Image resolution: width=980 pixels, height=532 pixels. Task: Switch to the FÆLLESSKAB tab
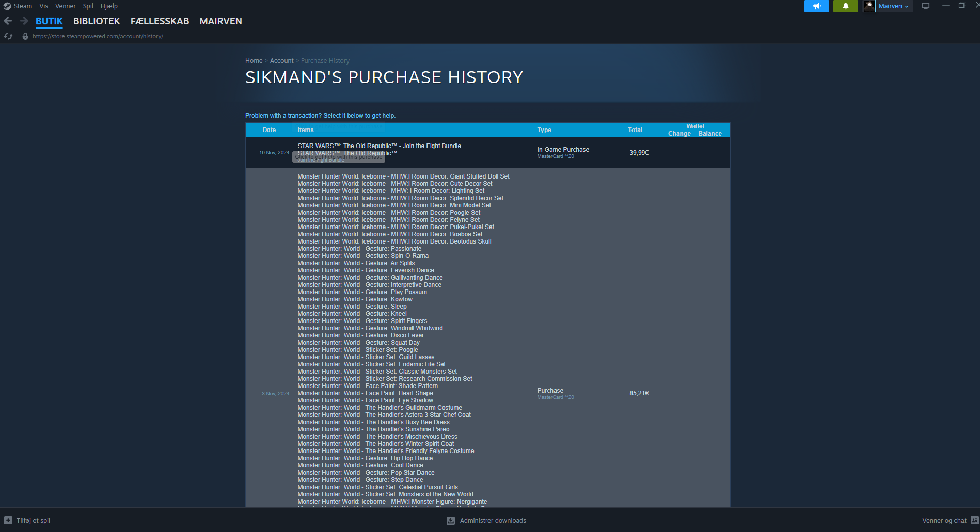(160, 21)
